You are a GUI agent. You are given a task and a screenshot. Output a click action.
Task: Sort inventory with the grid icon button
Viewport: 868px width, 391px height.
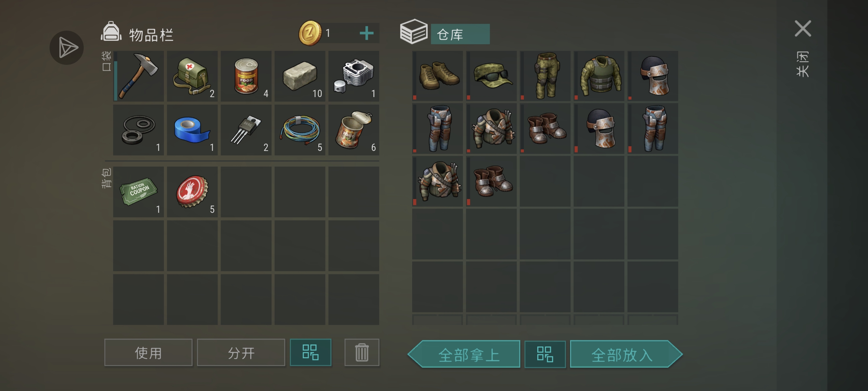tap(311, 352)
